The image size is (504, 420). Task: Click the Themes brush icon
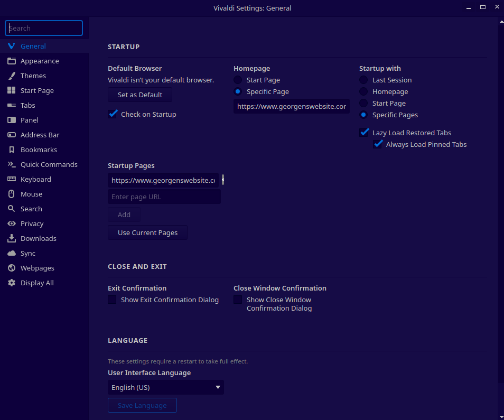(11, 76)
